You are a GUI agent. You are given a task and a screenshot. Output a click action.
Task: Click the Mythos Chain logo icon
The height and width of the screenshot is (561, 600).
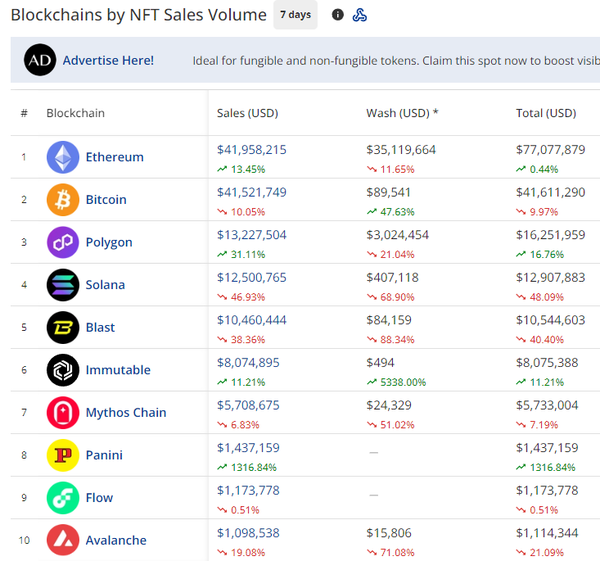point(63,412)
